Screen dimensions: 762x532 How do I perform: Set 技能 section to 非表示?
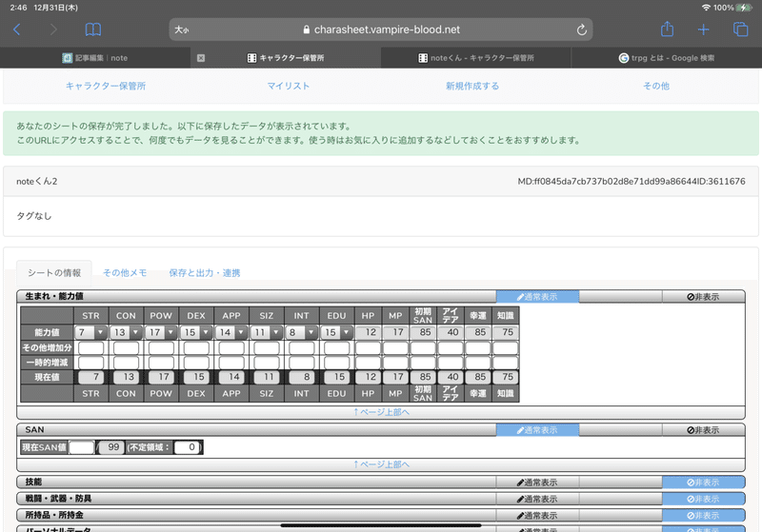(x=703, y=483)
